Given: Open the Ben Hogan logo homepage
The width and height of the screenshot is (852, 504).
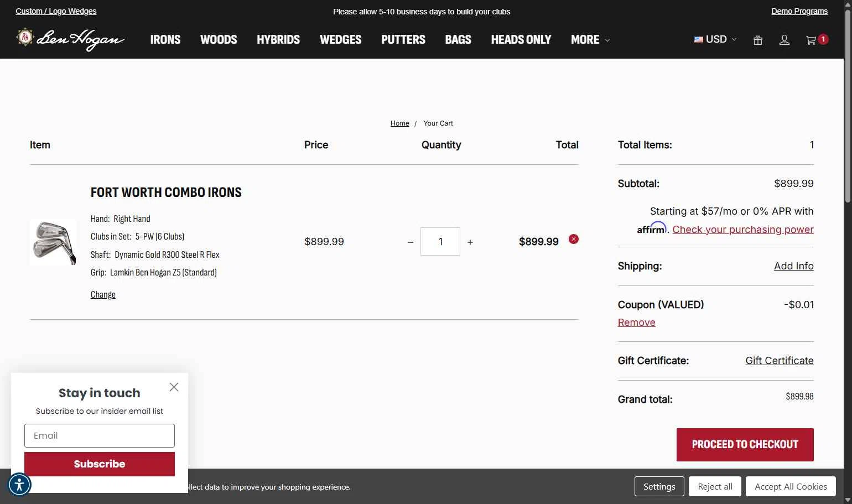Looking at the screenshot, I should click(x=70, y=39).
